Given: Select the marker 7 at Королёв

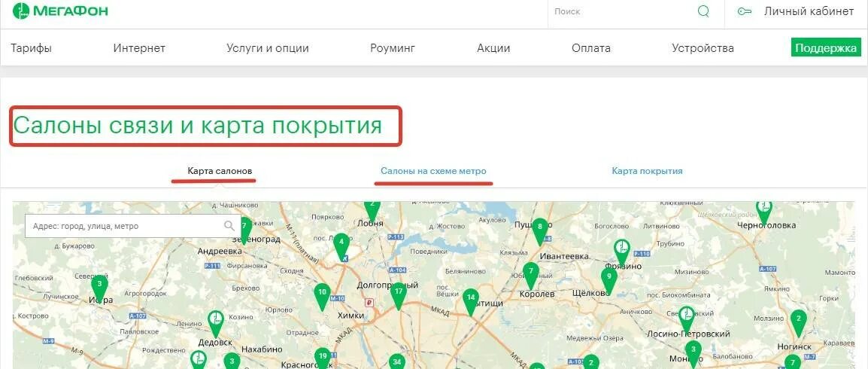Looking at the screenshot, I should [x=531, y=276].
